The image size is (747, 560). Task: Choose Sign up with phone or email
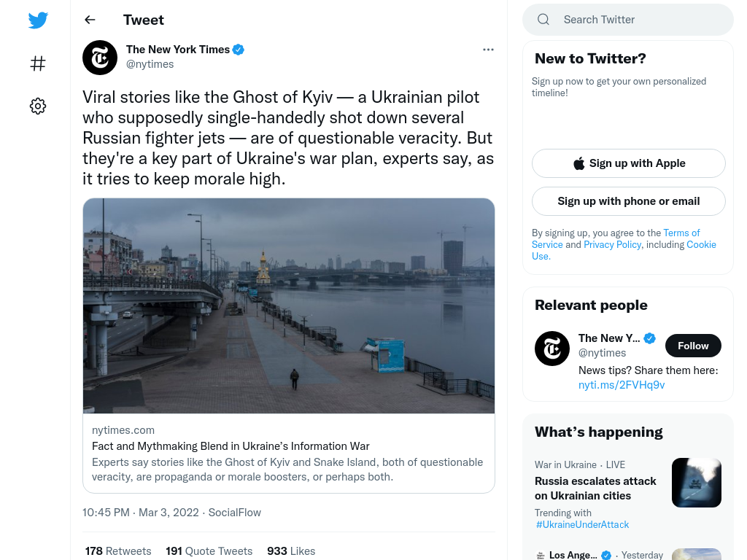tap(628, 201)
